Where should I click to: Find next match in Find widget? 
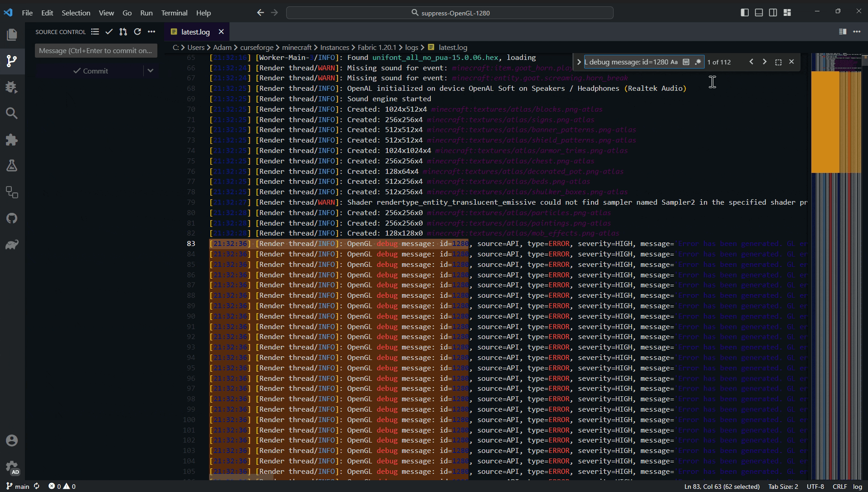pos(764,62)
